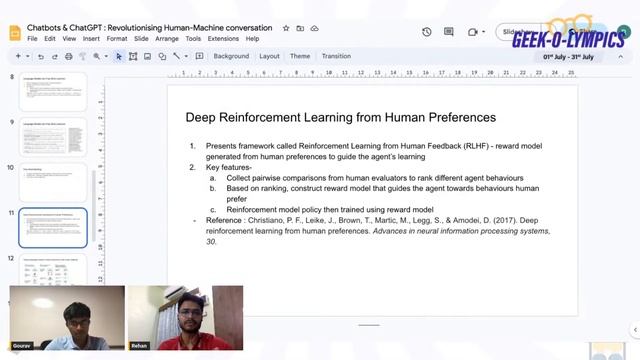Click the filmstrip panel scrollbar
Image resolution: width=640 pixels, height=360 pixels.
(x=94, y=205)
